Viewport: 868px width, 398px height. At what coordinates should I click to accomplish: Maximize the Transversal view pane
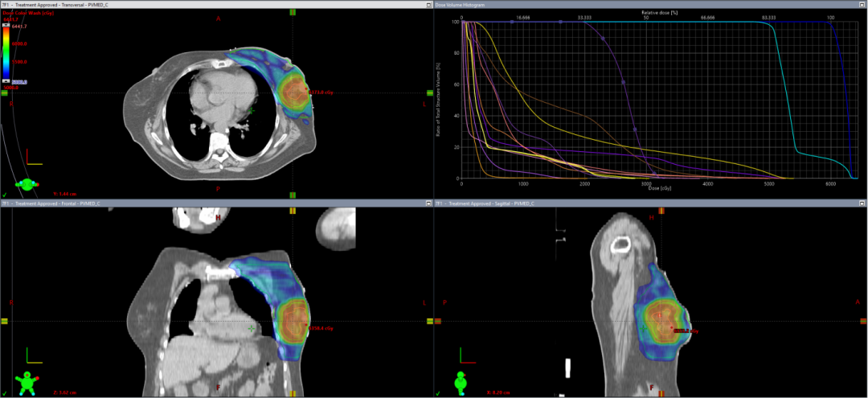pos(427,5)
